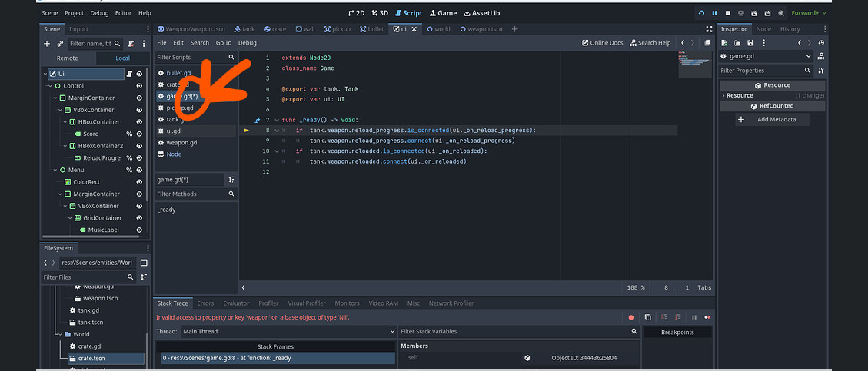This screenshot has height=371, width=868.
Task: Click the instantiate child scene link icon
Action: click(x=60, y=43)
